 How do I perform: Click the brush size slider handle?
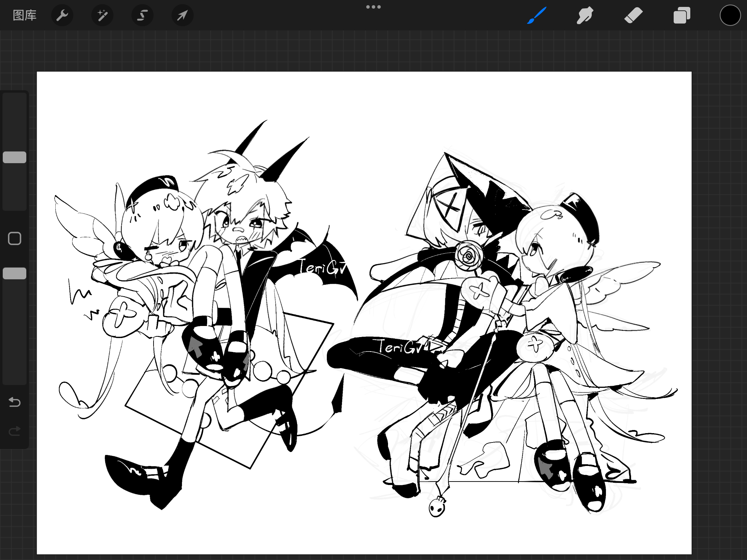click(x=15, y=157)
